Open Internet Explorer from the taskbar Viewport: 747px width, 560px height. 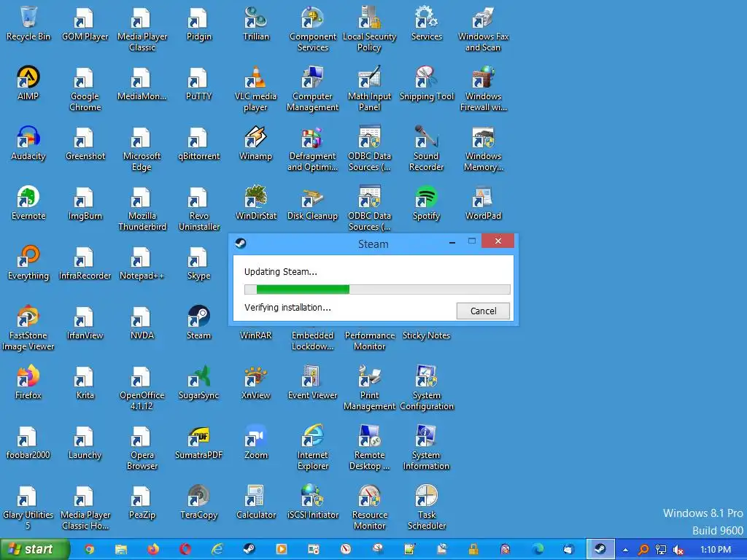click(217, 550)
